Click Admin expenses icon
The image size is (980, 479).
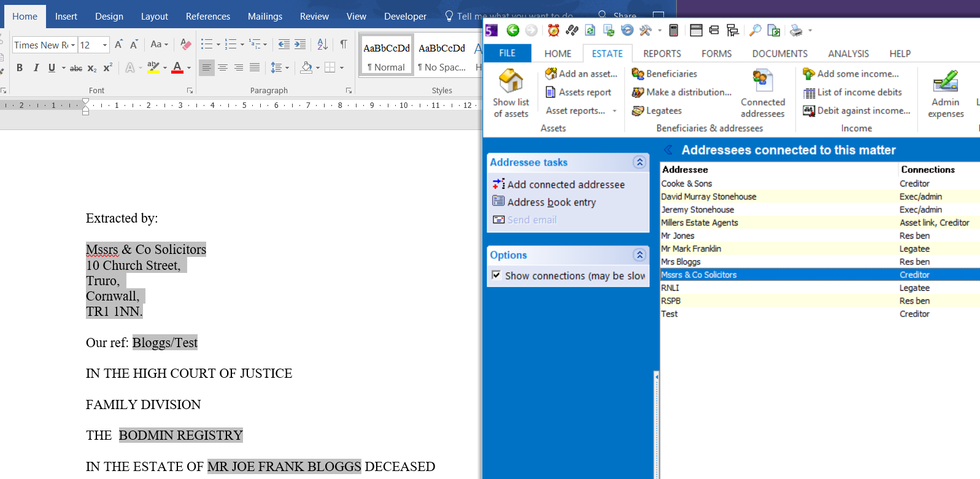coord(945,93)
